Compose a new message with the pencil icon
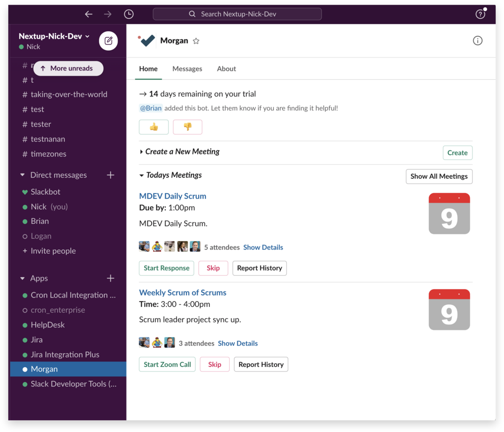 point(108,41)
